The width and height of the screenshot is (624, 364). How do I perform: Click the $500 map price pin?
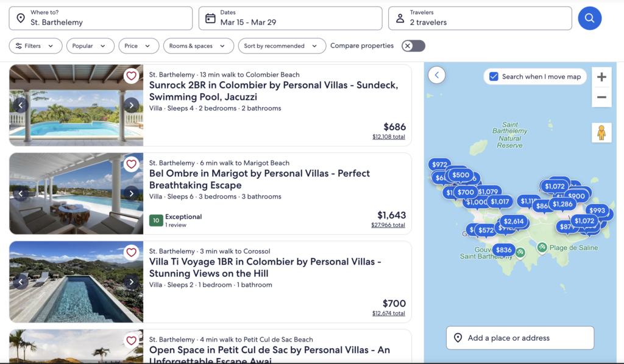pyautogui.click(x=461, y=175)
